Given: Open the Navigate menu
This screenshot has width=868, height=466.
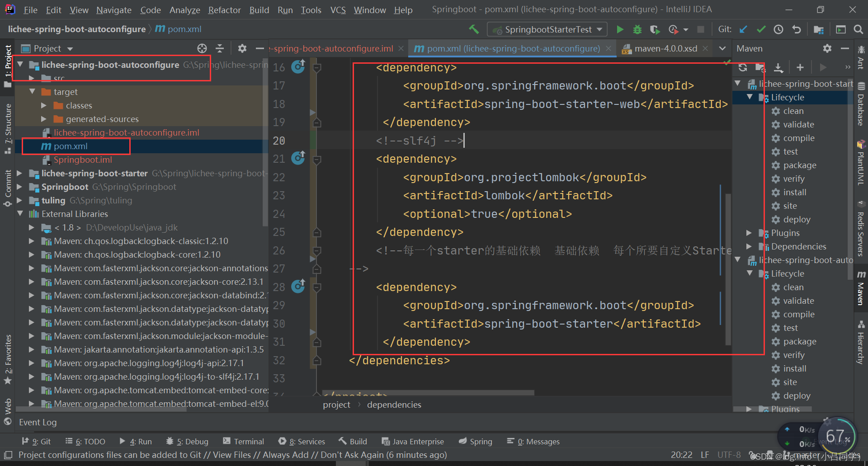Looking at the screenshot, I should tap(114, 9).
